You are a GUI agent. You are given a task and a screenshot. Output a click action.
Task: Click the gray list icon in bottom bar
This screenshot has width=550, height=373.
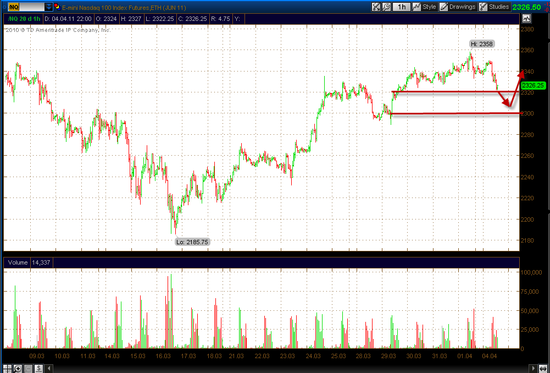28,369
